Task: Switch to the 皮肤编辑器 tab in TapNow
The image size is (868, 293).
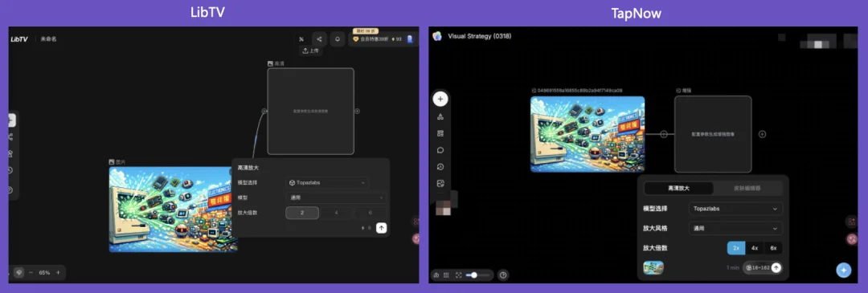Action: tap(747, 188)
